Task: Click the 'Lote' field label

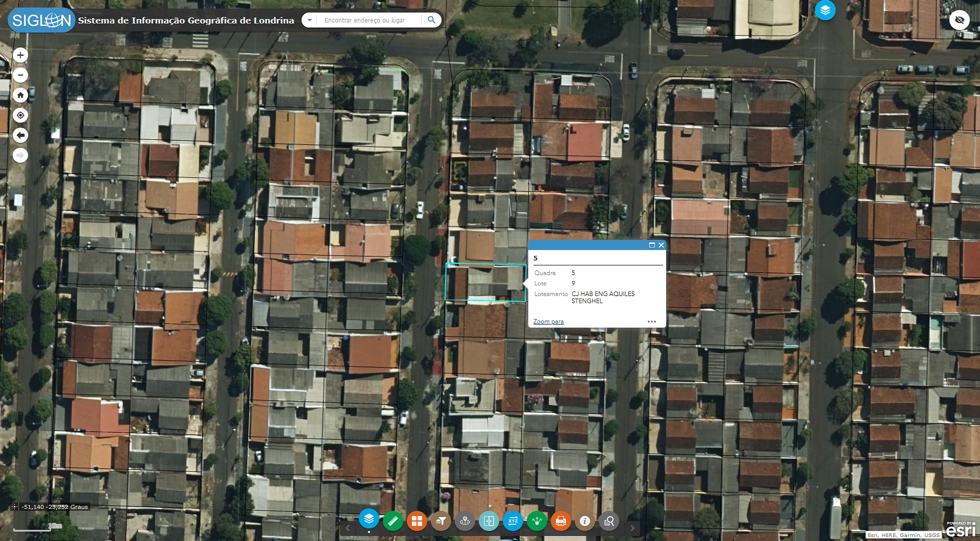Action: [x=540, y=284]
